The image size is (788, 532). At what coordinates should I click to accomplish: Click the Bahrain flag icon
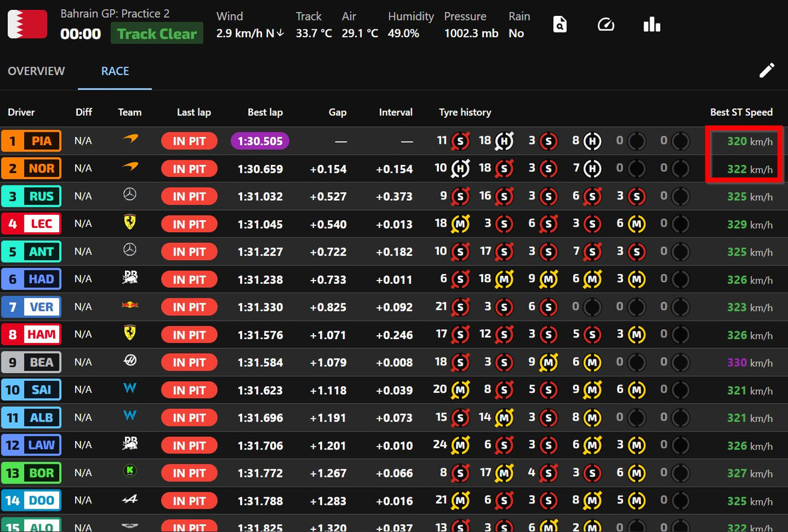click(27, 24)
